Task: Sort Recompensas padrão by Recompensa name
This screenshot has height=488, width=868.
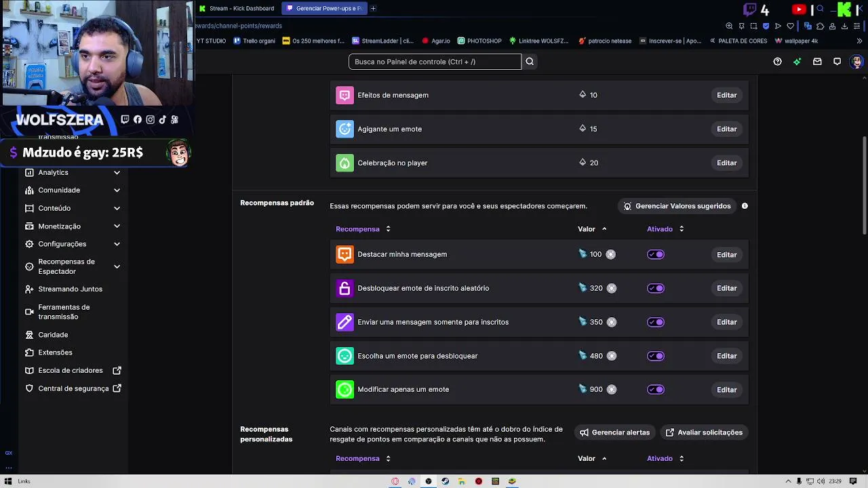Action: pos(363,229)
